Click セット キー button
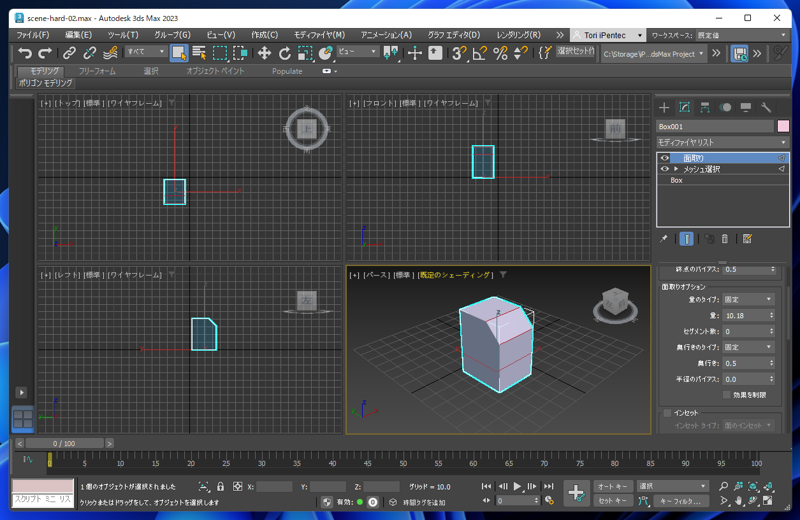 point(613,501)
